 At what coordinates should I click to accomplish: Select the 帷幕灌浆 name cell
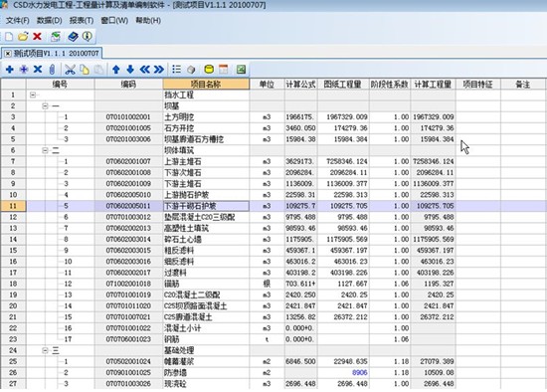pos(206,361)
